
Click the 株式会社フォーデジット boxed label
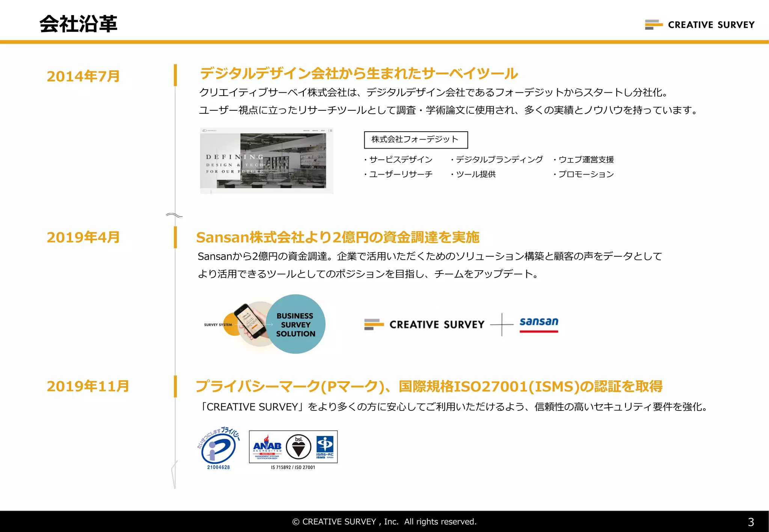click(x=416, y=140)
